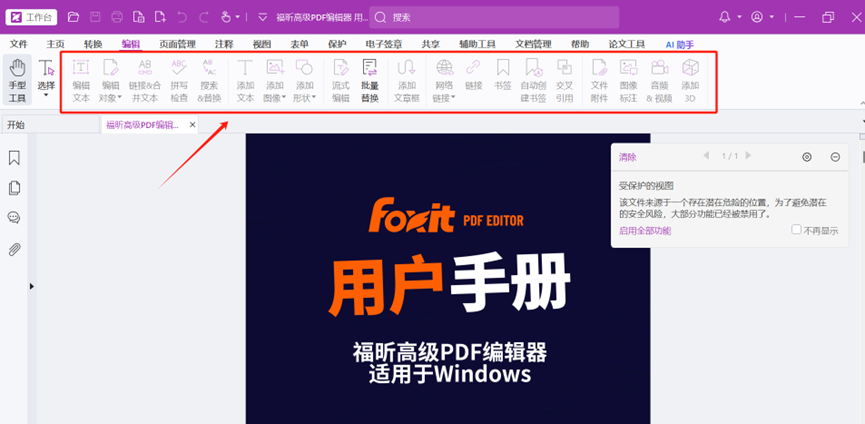This screenshot has height=424, width=865.
Task: Click the print icon in title bar
Action: point(117,17)
